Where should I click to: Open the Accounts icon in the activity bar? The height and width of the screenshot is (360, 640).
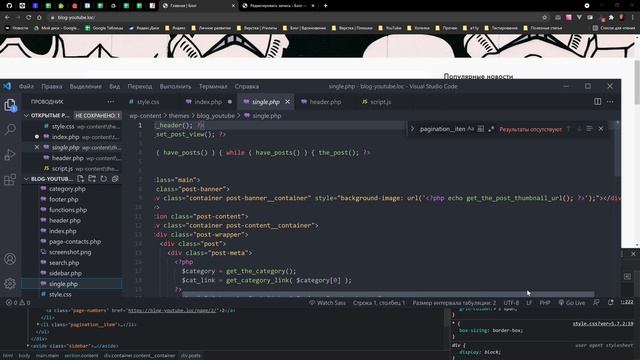coord(10,259)
